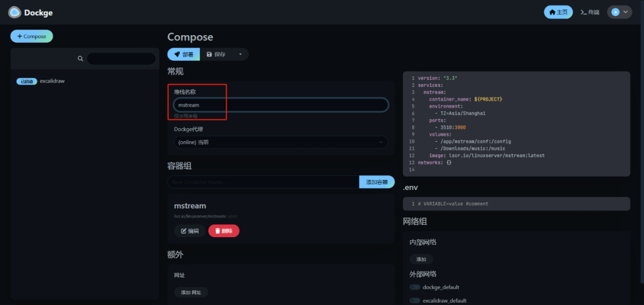Open the user avatar dropdown menu

click(620, 12)
